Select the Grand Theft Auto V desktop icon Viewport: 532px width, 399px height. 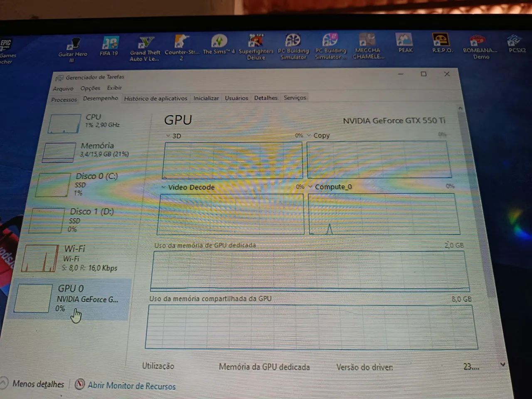pyautogui.click(x=145, y=49)
